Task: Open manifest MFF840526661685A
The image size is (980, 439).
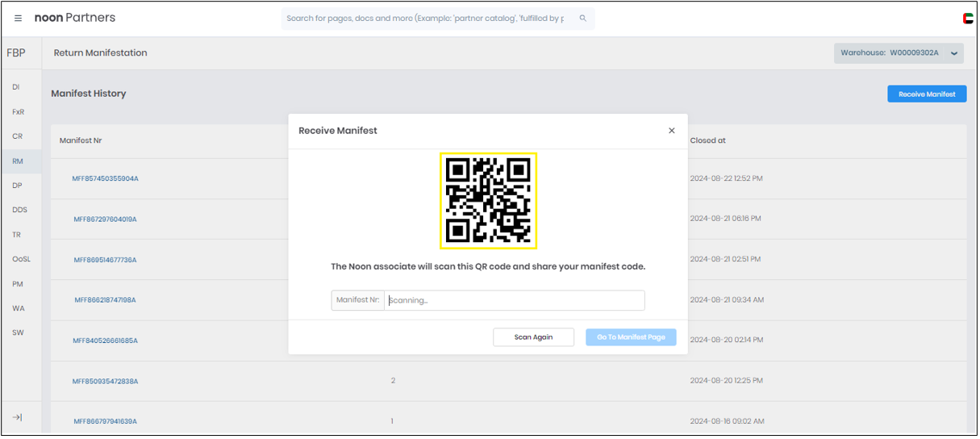Action: point(105,341)
